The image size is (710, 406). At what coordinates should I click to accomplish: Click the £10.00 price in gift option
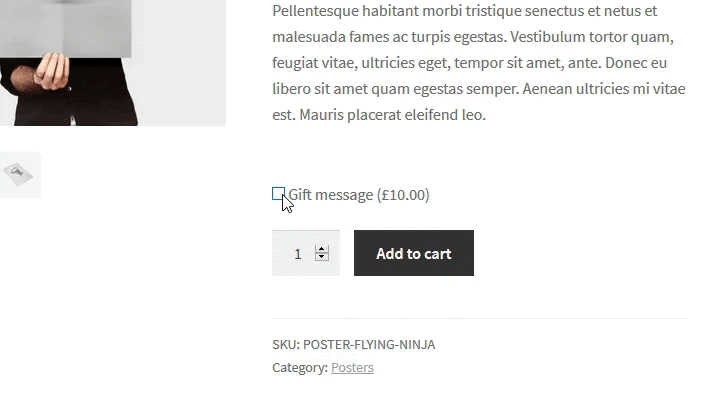403,195
